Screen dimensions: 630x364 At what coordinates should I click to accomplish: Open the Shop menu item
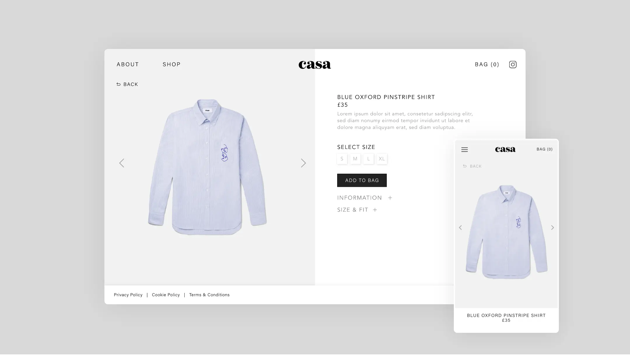172,64
